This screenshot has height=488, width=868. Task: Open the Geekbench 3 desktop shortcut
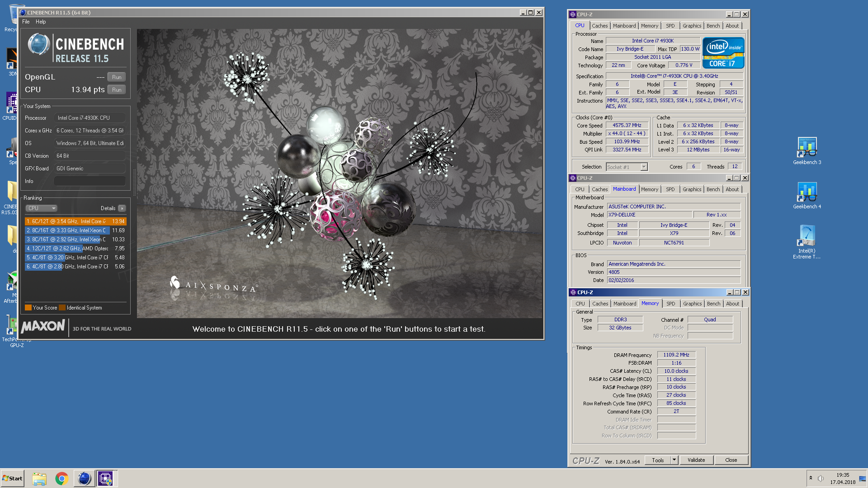pyautogui.click(x=807, y=151)
